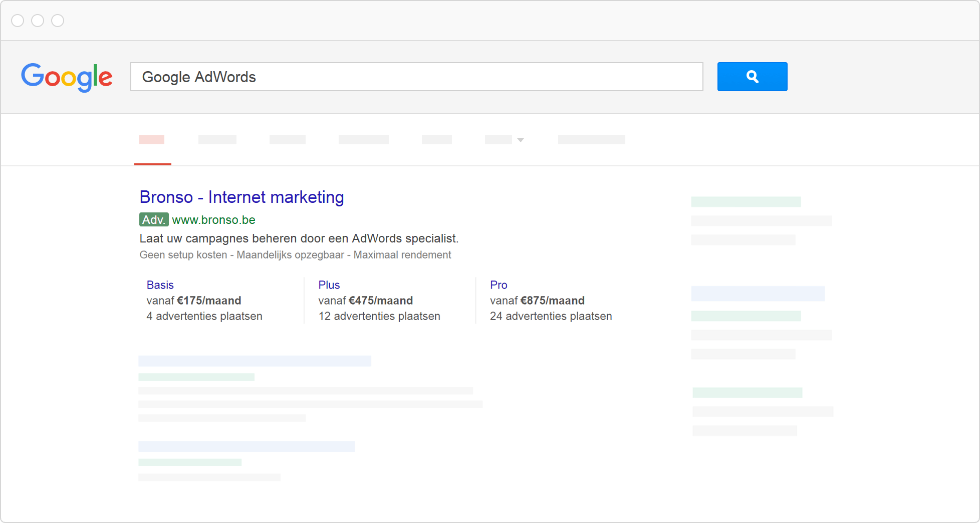Click 'vanaf €875/maand' price text

[x=537, y=301]
